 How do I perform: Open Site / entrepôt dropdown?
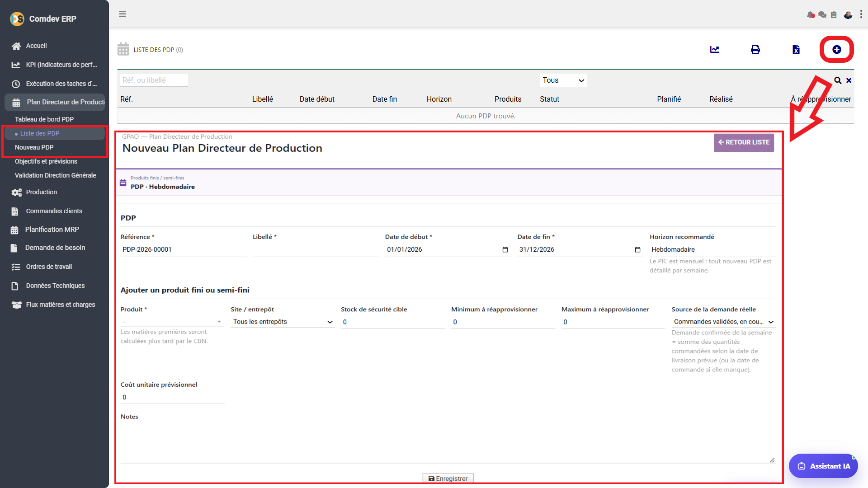(283, 322)
